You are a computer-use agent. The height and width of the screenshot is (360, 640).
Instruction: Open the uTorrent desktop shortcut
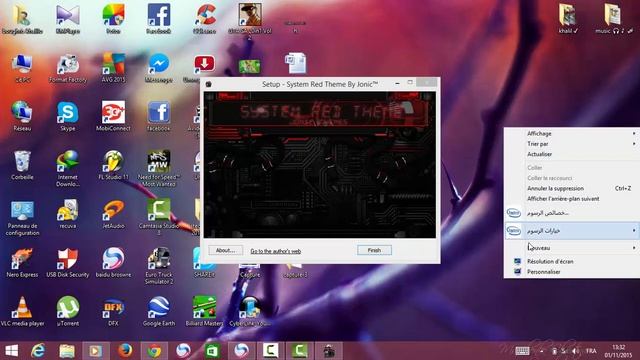(x=68, y=311)
